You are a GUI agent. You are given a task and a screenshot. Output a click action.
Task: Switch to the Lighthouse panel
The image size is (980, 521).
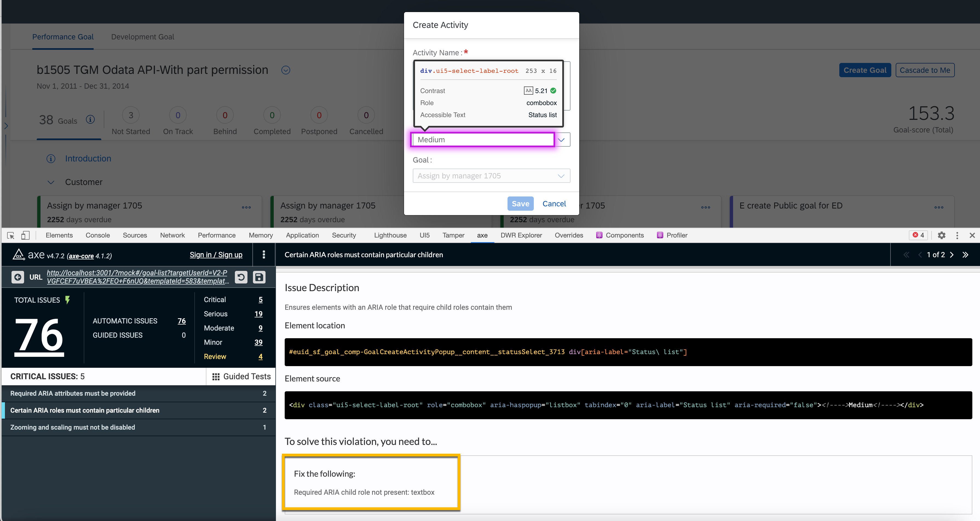(390, 235)
